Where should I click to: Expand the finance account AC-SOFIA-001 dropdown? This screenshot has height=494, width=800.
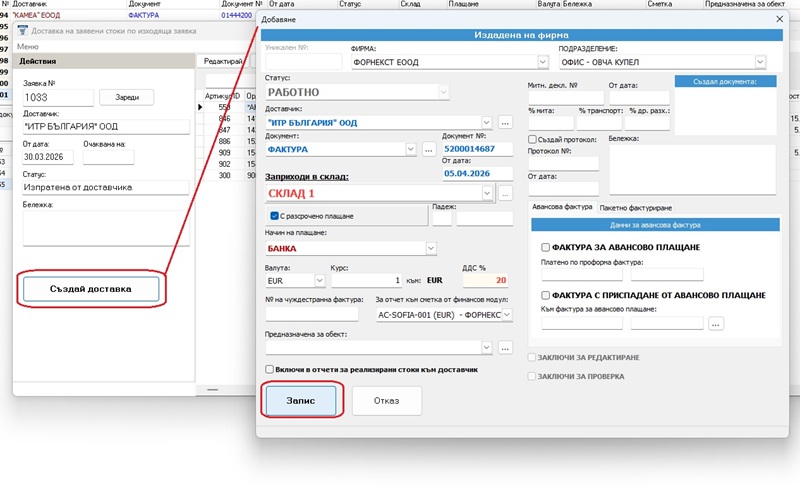point(507,314)
